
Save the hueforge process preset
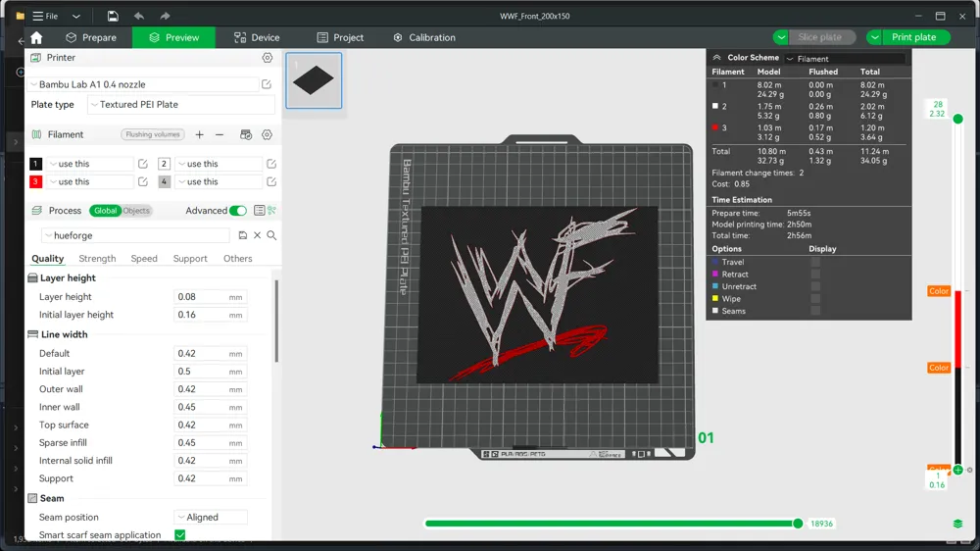(242, 235)
